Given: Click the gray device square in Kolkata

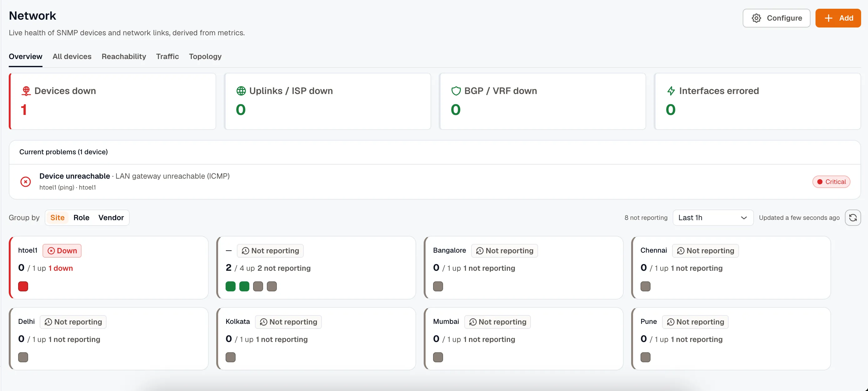Looking at the screenshot, I should pyautogui.click(x=231, y=357).
